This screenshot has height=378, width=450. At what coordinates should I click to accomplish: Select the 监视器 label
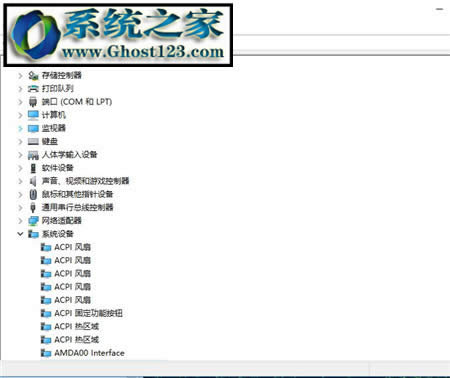click(54, 128)
